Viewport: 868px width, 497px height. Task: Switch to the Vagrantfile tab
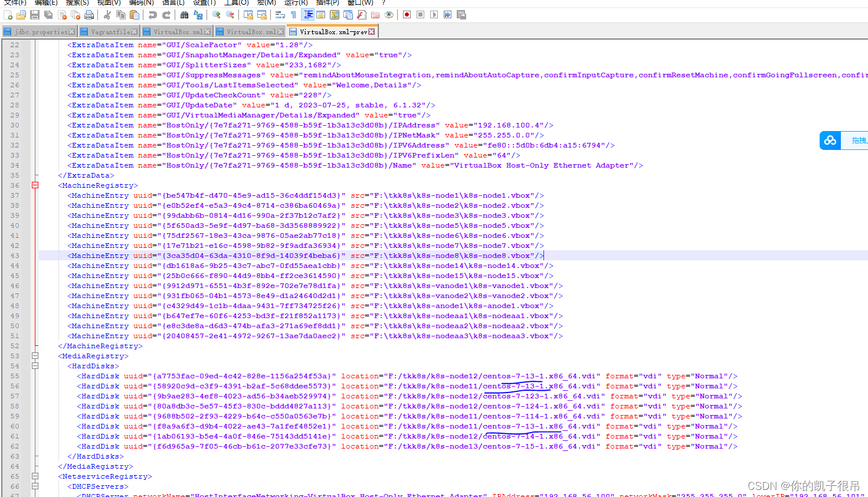pyautogui.click(x=109, y=31)
